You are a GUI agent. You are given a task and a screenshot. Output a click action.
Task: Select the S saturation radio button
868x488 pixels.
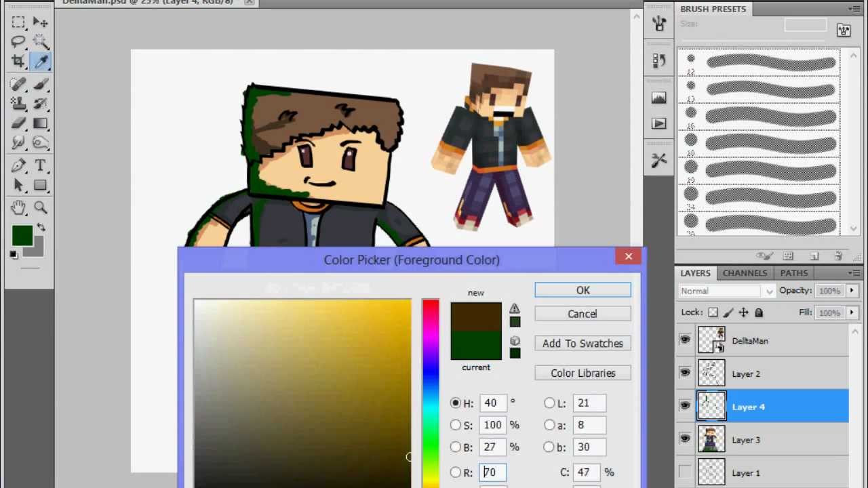tap(456, 425)
